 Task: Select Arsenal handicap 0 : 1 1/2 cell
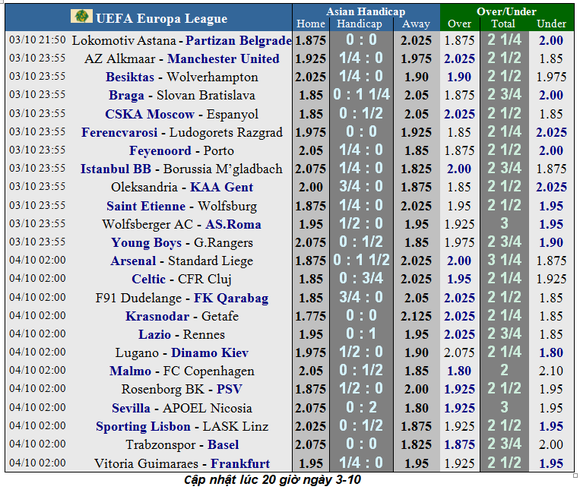tap(361, 260)
